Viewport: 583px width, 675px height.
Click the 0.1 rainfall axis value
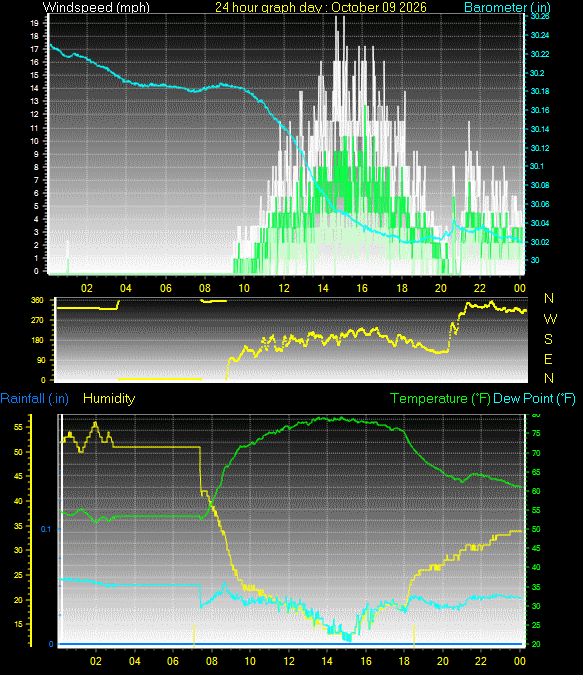[x=46, y=529]
